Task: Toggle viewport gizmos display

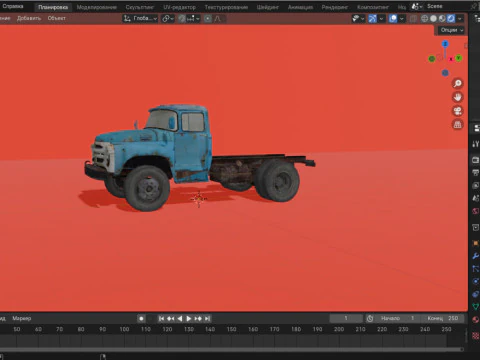Action: click(372, 19)
